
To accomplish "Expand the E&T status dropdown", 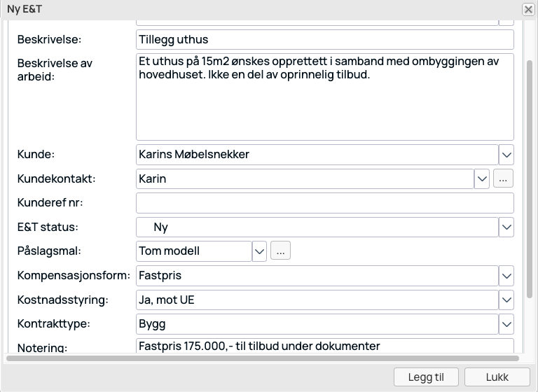I will coord(506,227).
